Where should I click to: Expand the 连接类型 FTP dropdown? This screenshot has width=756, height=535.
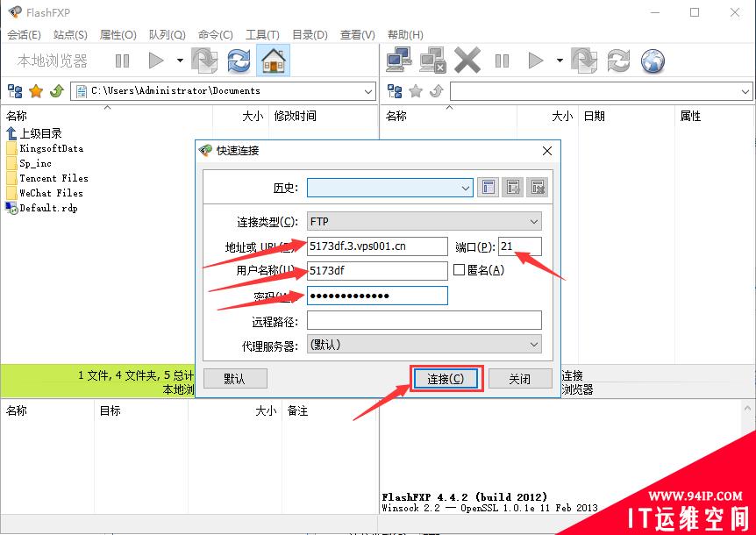[x=534, y=222]
